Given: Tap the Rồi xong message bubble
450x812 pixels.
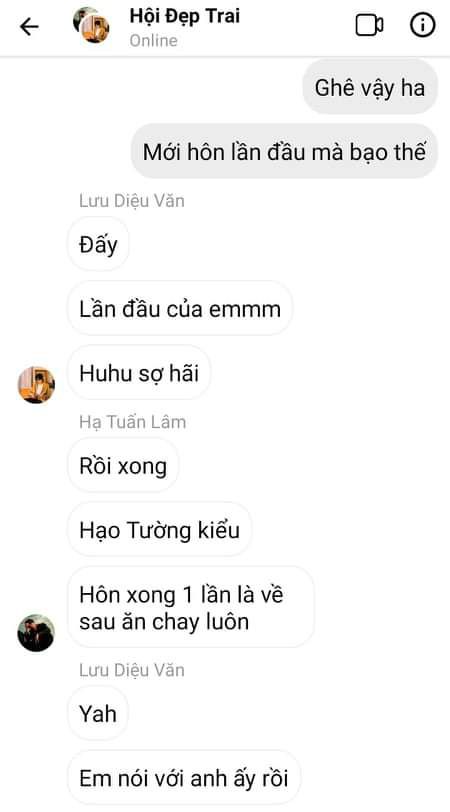Looking at the screenshot, I should click(x=123, y=466).
